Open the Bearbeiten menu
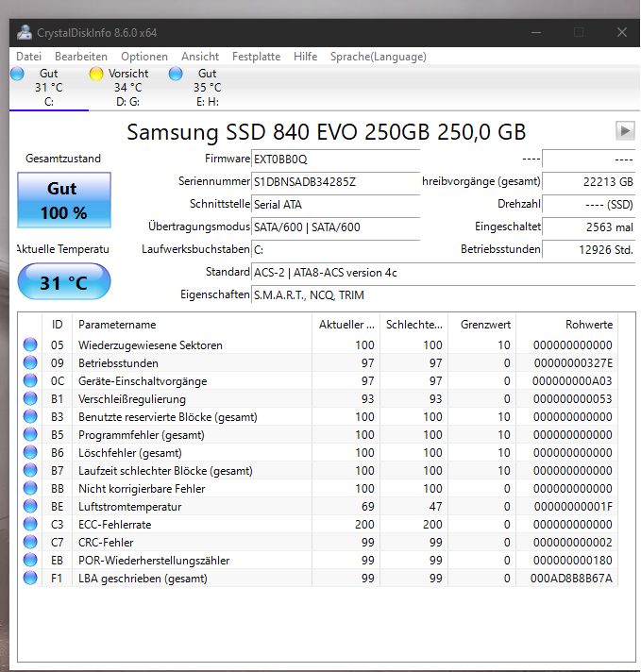Viewport: 641px width, 672px height. (x=81, y=57)
